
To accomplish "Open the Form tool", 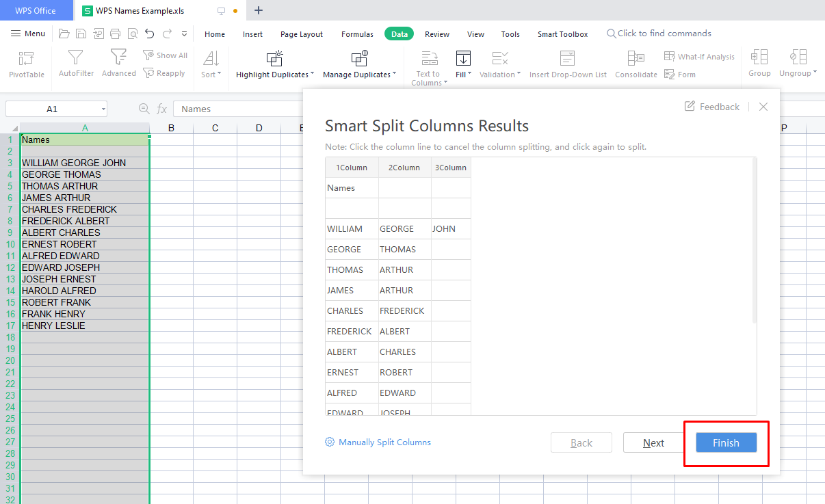I will [680, 74].
